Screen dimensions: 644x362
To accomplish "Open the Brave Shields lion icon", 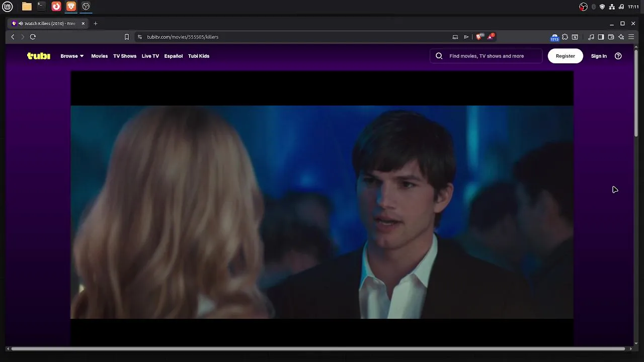I will (x=479, y=37).
